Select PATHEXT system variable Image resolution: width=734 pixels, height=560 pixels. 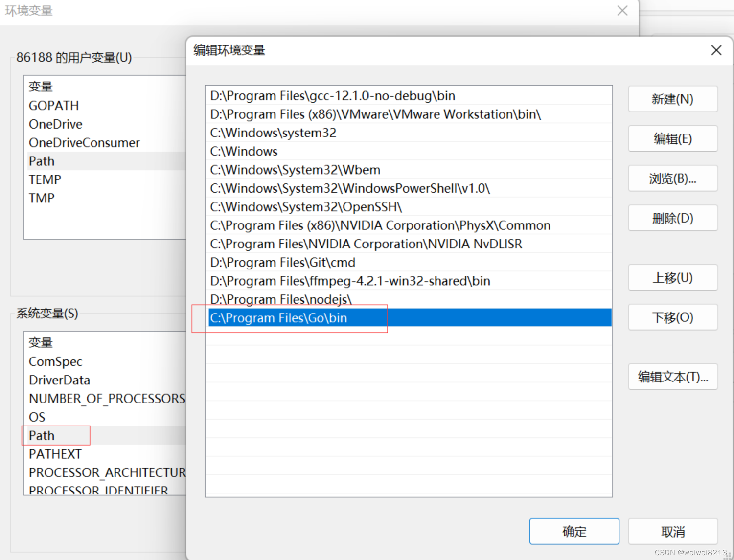[x=105, y=454]
